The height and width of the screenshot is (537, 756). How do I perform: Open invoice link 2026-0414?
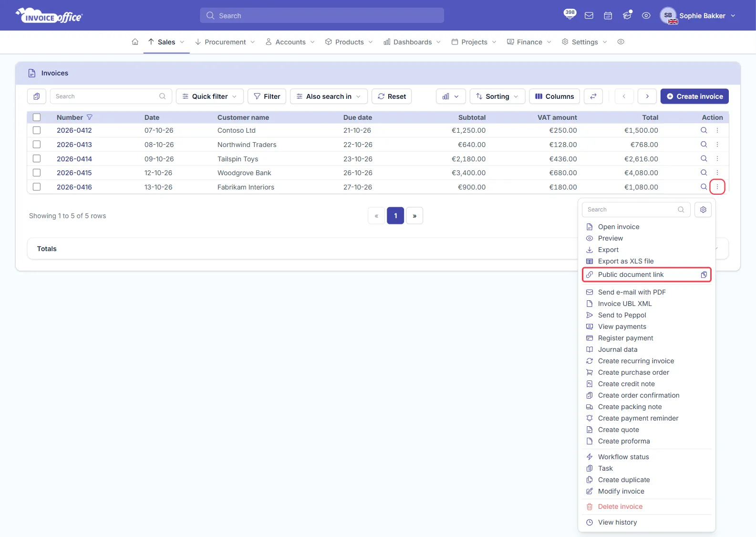click(74, 159)
